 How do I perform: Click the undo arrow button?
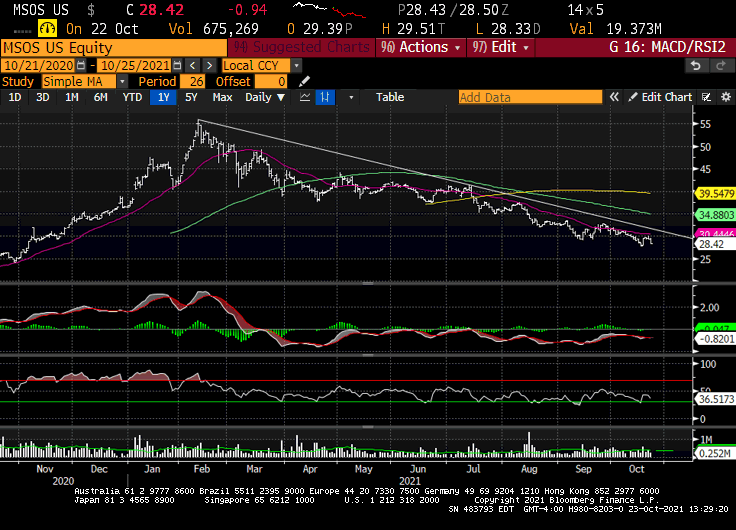click(696, 66)
